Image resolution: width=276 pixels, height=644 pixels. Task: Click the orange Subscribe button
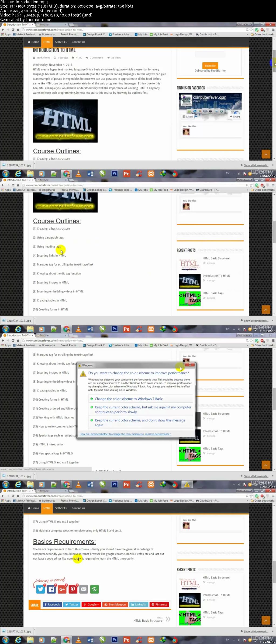(x=210, y=66)
